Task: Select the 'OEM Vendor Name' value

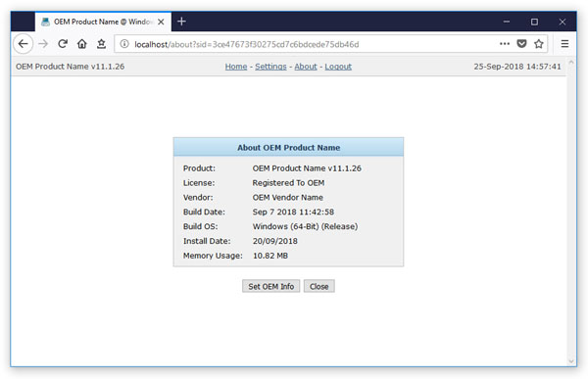Action: click(x=287, y=198)
